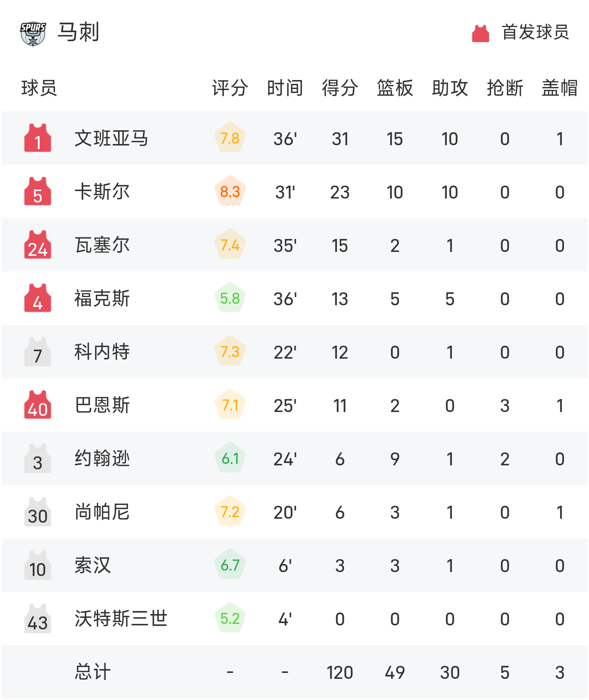
Task: Click the red jersey icon beside 首发球员
Action: [x=480, y=33]
